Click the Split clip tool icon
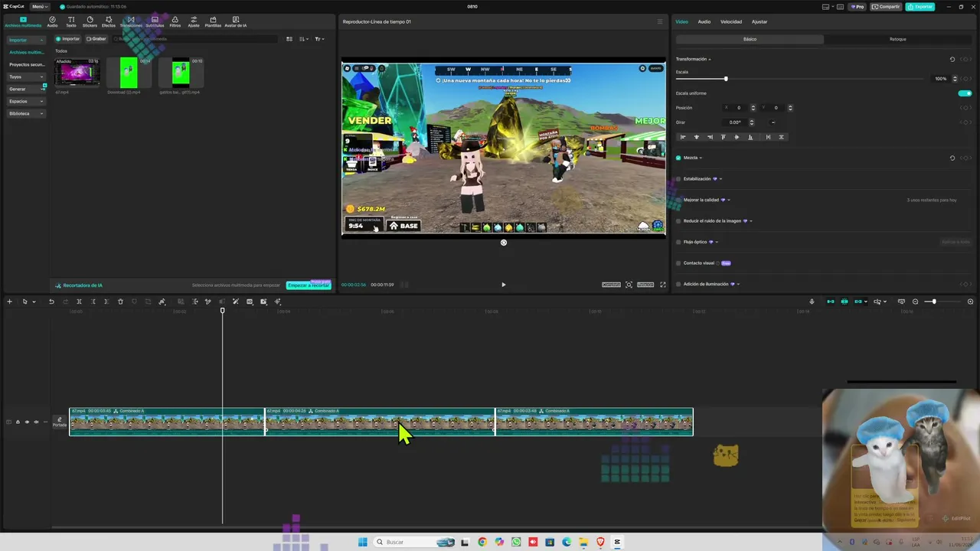This screenshot has height=551, width=980. [x=79, y=302]
